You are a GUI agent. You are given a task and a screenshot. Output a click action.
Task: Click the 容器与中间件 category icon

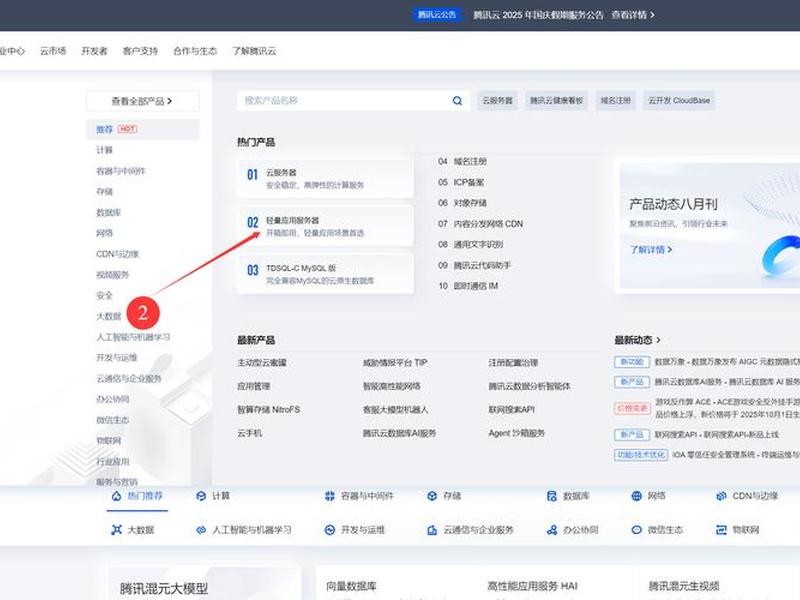(330, 496)
